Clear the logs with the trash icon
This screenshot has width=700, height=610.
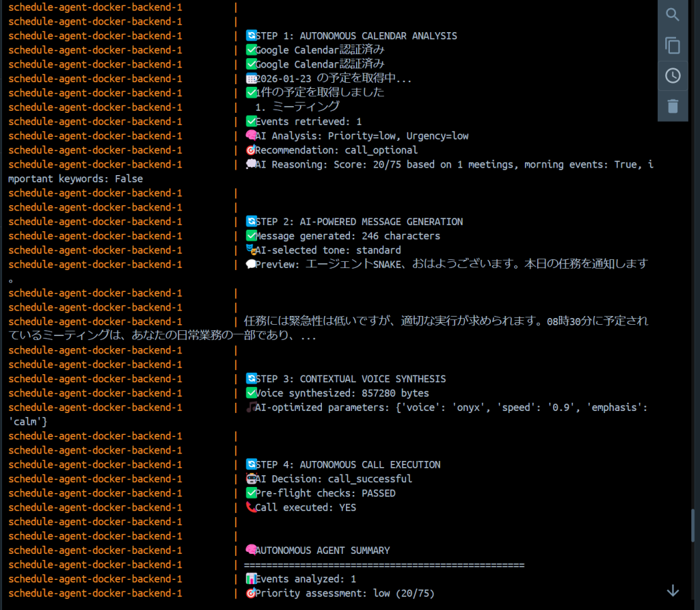(673, 106)
